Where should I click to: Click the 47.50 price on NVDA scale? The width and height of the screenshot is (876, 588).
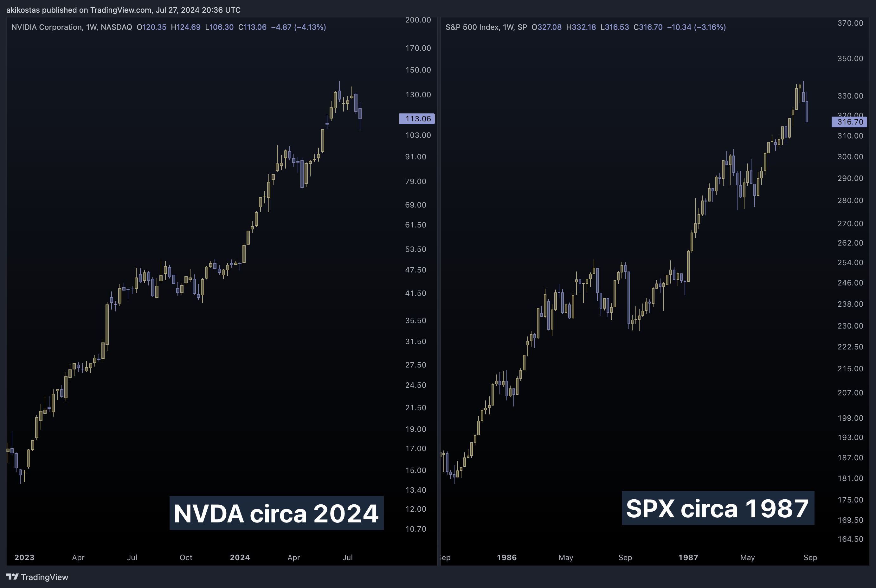(x=416, y=270)
